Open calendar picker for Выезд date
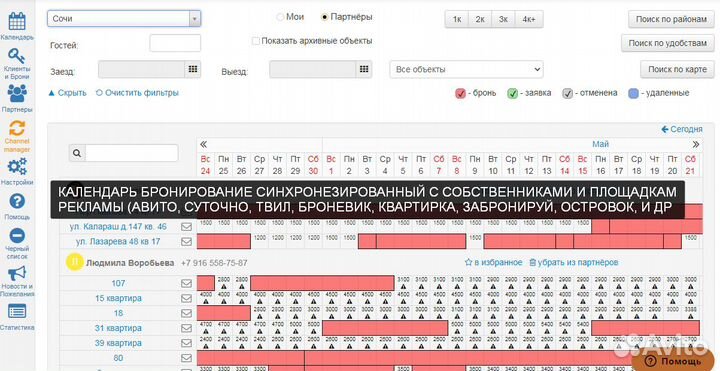Viewport: 720px width, 371px height. (364, 69)
